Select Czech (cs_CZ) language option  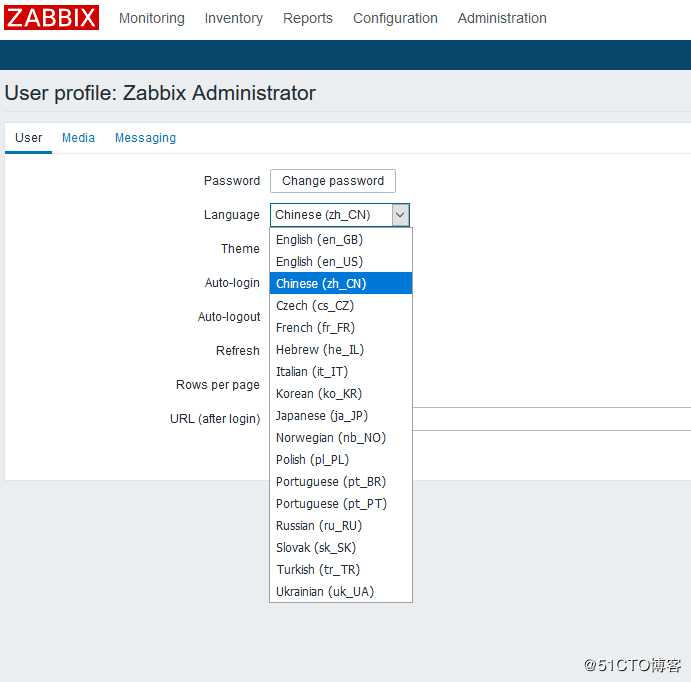(x=341, y=306)
